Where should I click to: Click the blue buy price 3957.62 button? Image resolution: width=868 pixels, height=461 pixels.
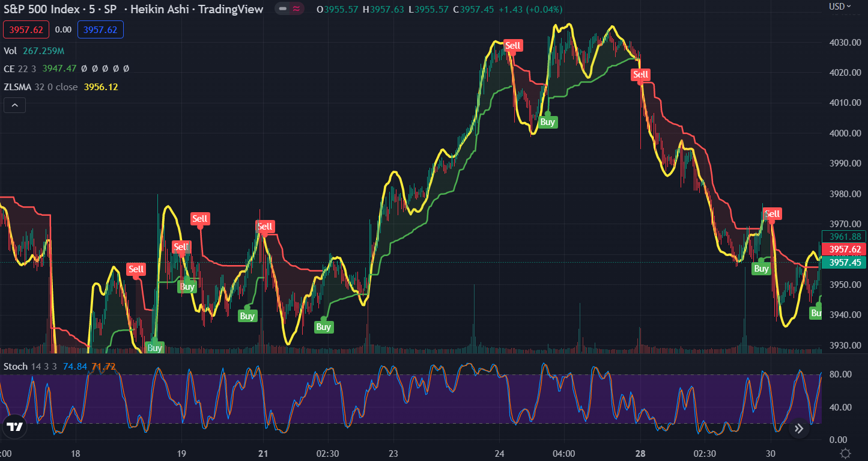point(100,29)
